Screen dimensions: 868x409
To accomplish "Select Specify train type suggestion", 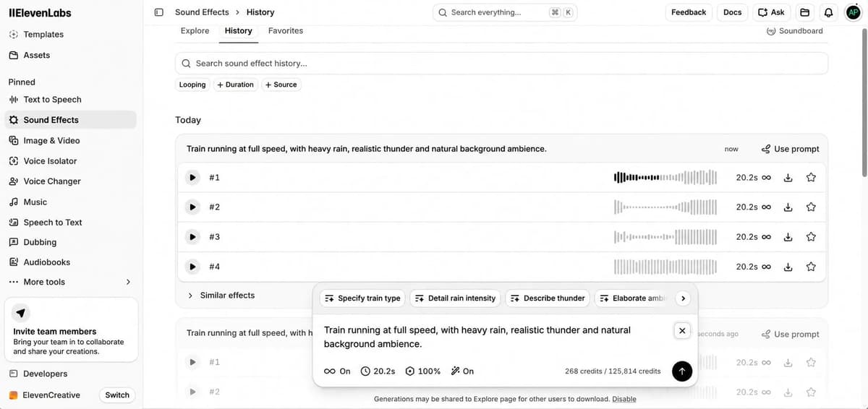I will coord(362,298).
